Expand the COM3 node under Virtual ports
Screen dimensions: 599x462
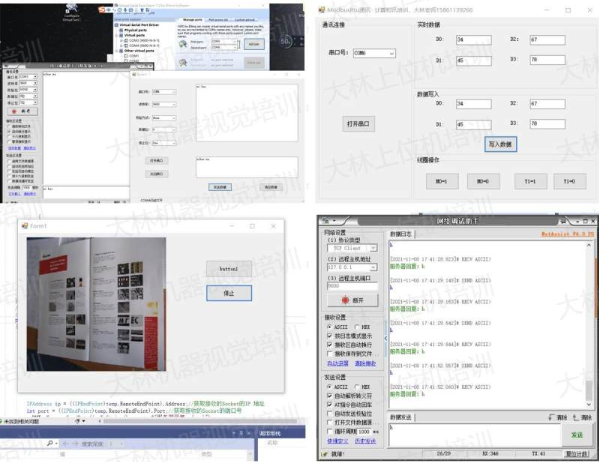122,40
